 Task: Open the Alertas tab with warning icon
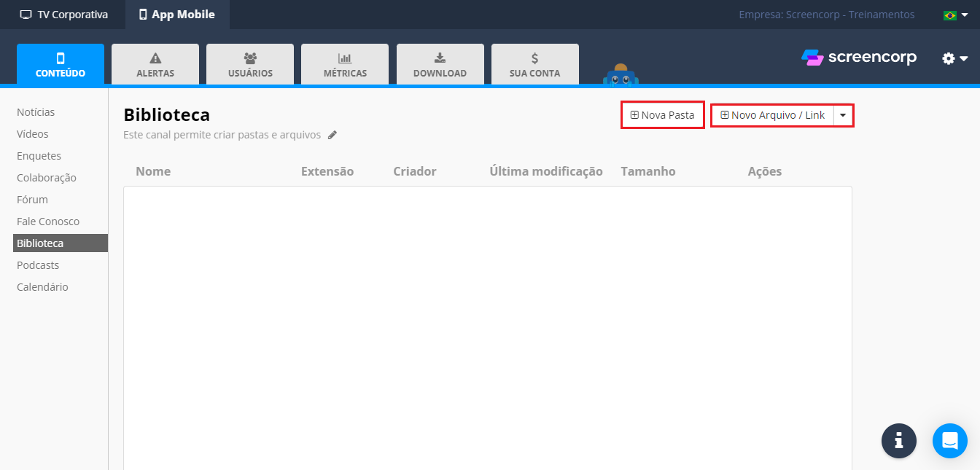pyautogui.click(x=155, y=65)
